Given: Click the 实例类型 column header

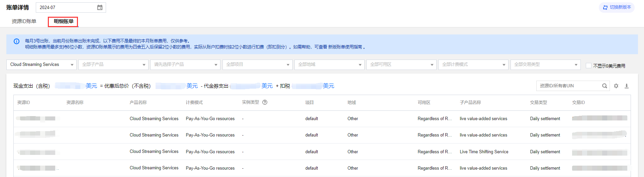Looking at the screenshot, I should [251, 102].
